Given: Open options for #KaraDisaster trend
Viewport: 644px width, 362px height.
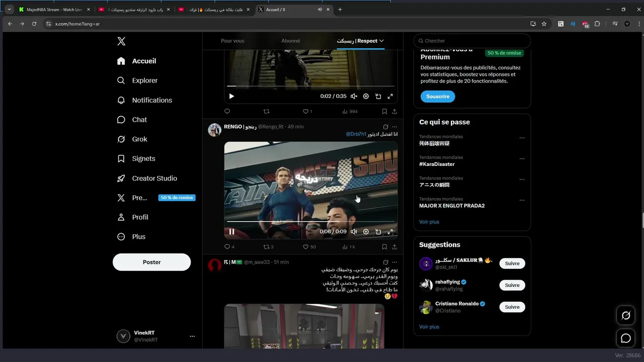Looking at the screenshot, I should click(x=522, y=158).
